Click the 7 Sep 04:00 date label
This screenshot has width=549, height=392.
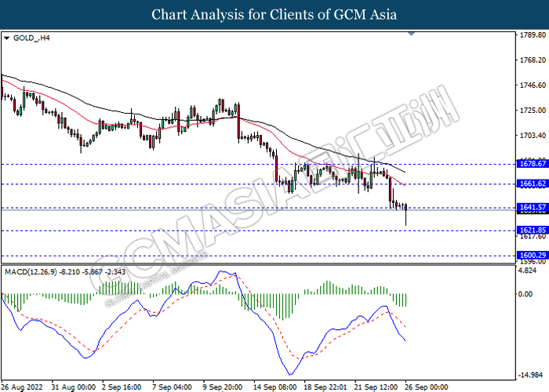click(172, 387)
